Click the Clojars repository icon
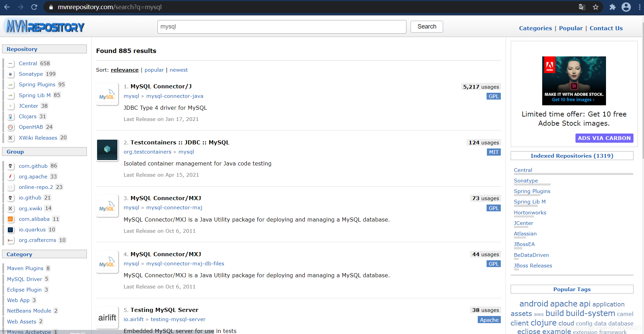The image size is (644, 334). pos(11,117)
